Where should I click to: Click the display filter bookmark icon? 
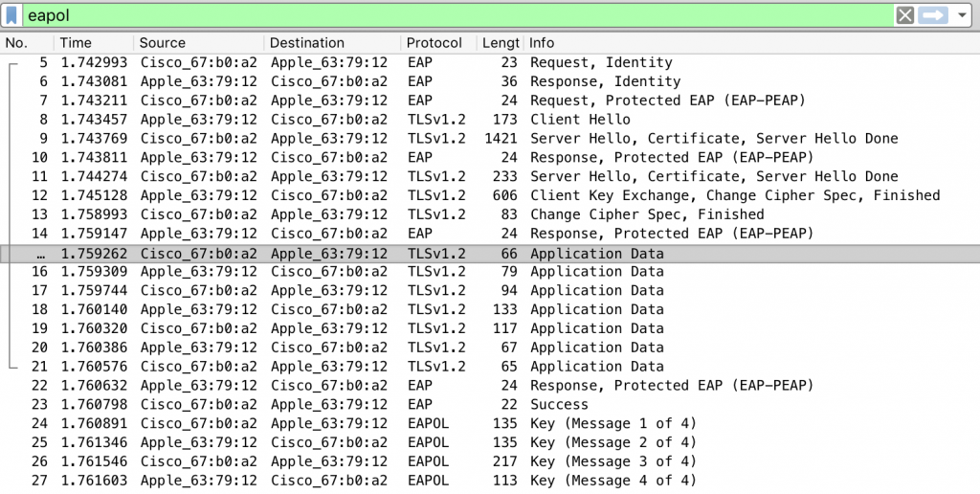pyautogui.click(x=12, y=15)
